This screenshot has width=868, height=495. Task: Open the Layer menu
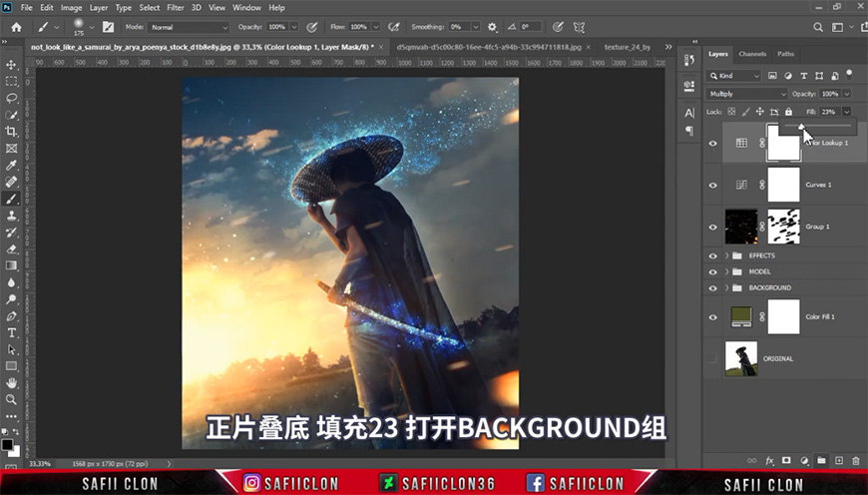pos(99,8)
